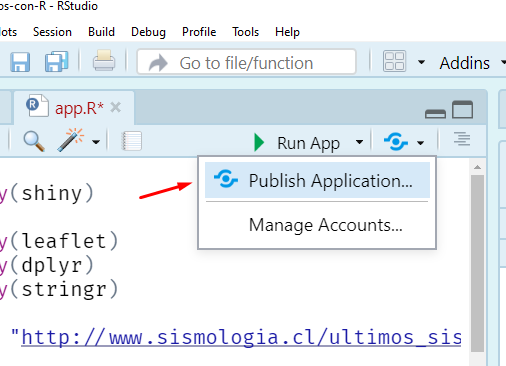Expand dropdown arrow next to panes grid icon

tap(421, 62)
